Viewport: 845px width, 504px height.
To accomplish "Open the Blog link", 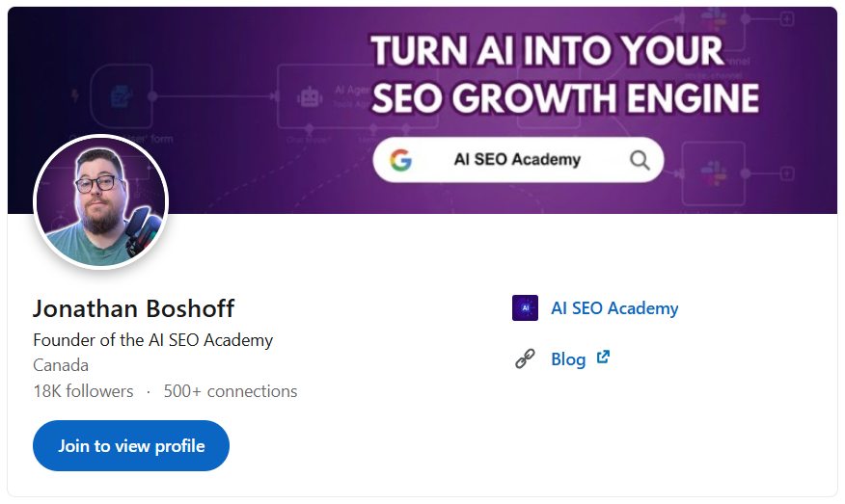I will 568,359.
